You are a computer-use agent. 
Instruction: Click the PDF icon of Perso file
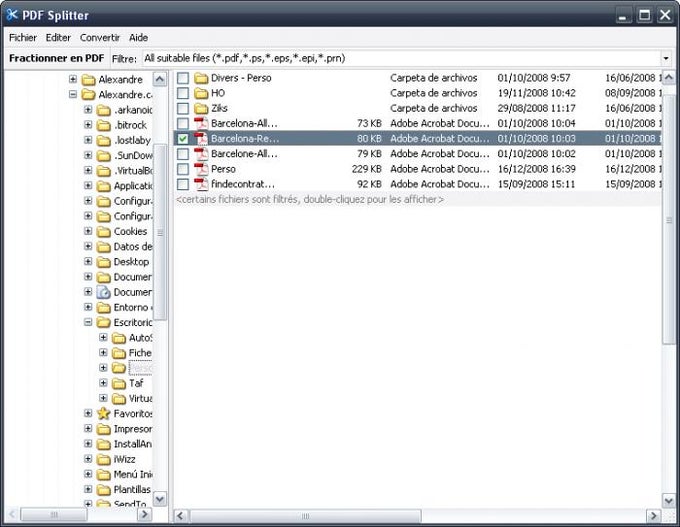coord(201,169)
